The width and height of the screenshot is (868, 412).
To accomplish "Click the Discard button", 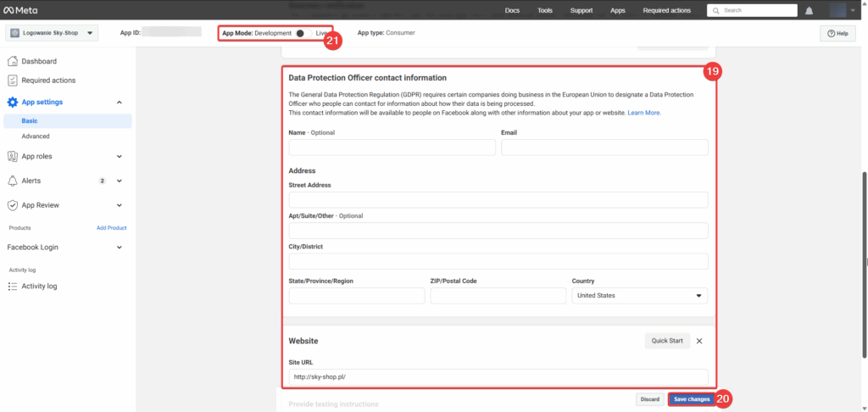I will (x=649, y=398).
